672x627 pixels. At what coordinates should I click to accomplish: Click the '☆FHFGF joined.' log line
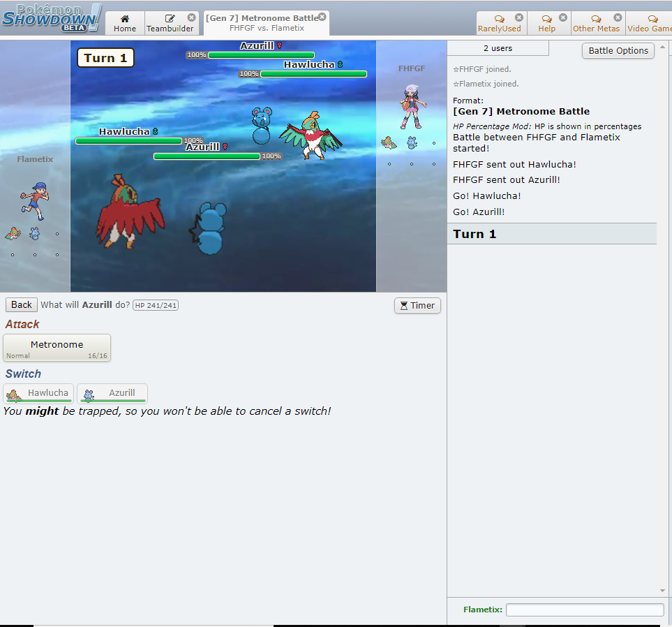(482, 69)
